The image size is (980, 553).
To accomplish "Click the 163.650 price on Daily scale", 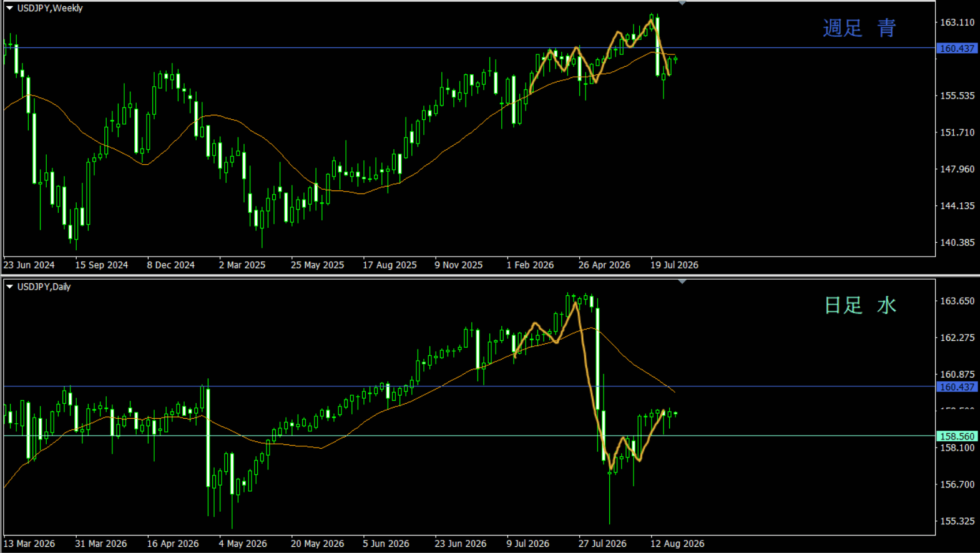I will (x=958, y=301).
